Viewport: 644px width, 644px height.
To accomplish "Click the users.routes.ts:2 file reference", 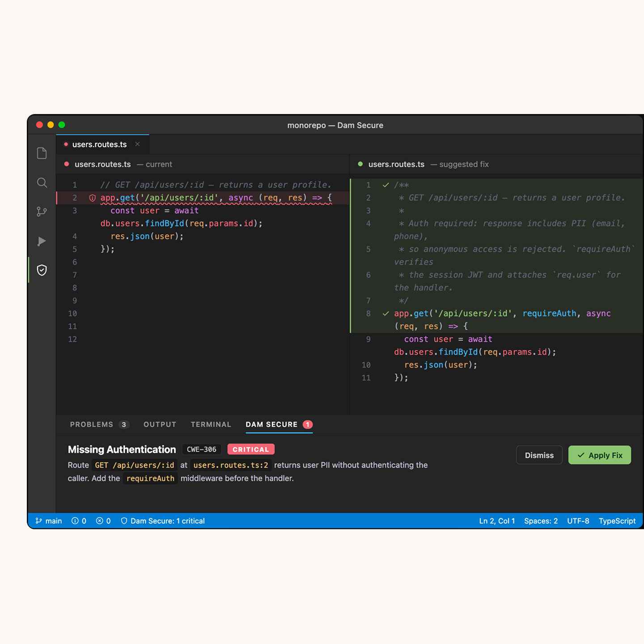I will point(231,465).
